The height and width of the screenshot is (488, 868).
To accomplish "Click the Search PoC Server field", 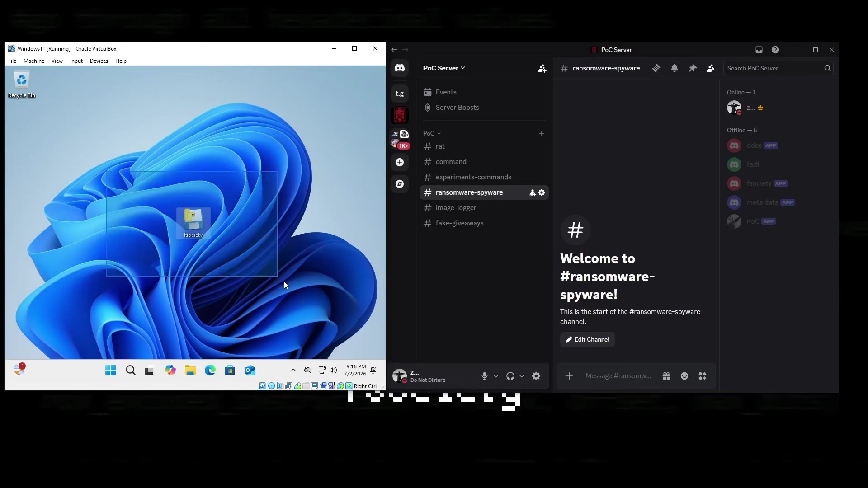I will click(778, 68).
